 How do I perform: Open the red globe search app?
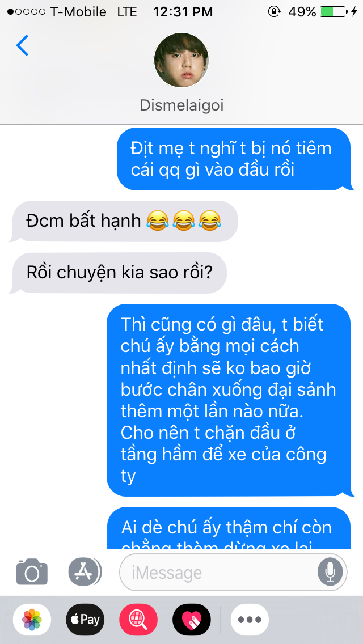point(138,620)
